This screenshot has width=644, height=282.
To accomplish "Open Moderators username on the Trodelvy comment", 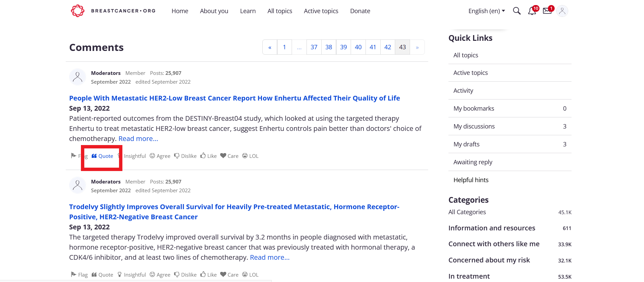I will tap(106, 181).
